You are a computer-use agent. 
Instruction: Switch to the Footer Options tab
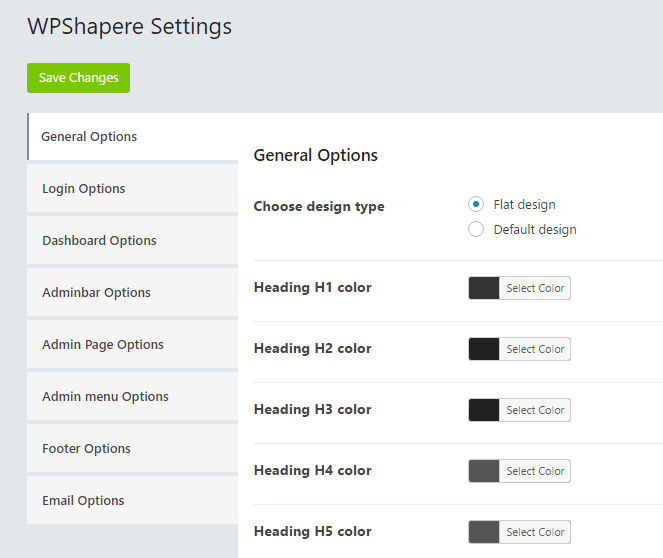tap(132, 448)
